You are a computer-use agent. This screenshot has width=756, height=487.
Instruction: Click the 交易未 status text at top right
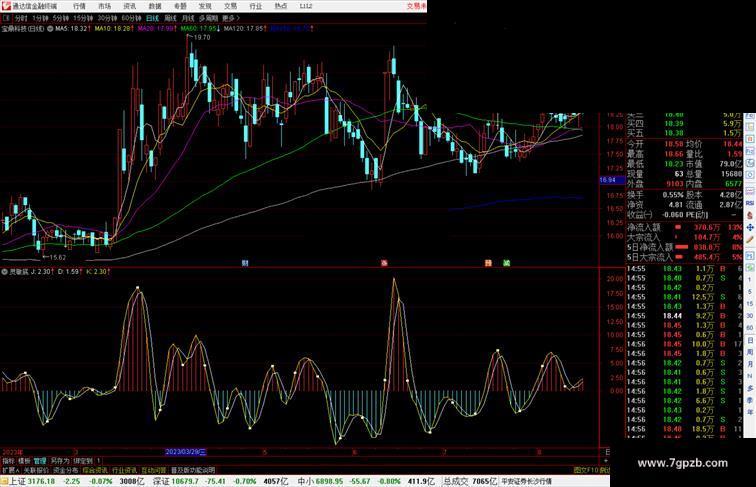tap(417, 6)
